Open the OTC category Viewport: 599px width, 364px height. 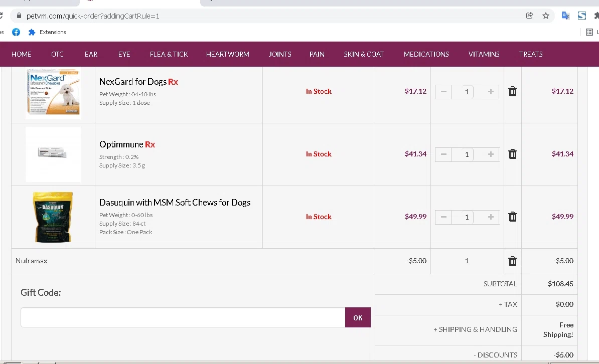click(x=57, y=54)
